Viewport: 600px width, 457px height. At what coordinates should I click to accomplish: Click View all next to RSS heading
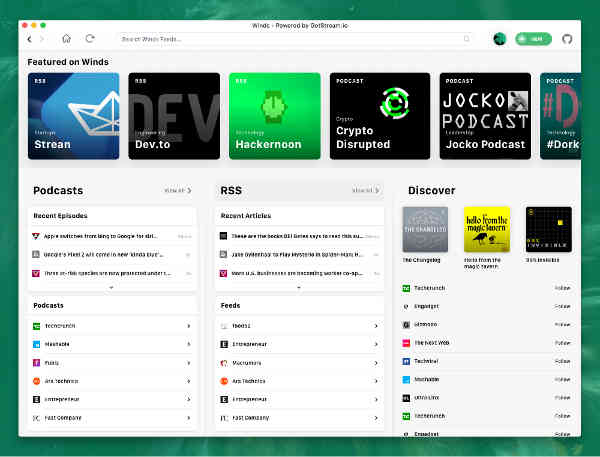coord(366,190)
